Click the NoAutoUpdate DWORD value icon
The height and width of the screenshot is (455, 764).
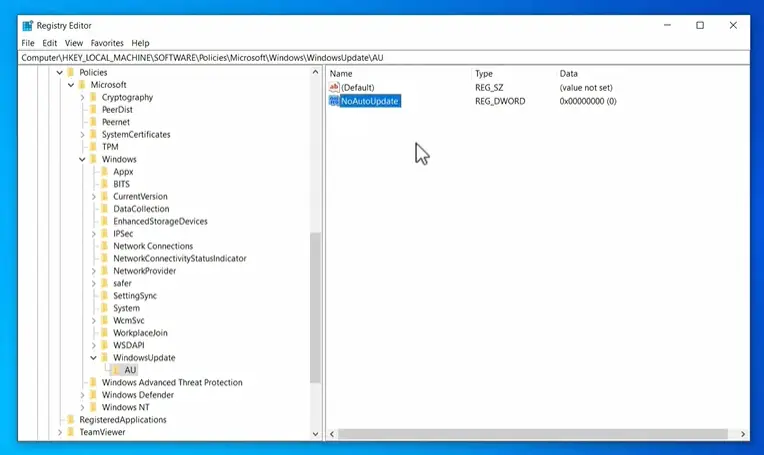(334, 101)
